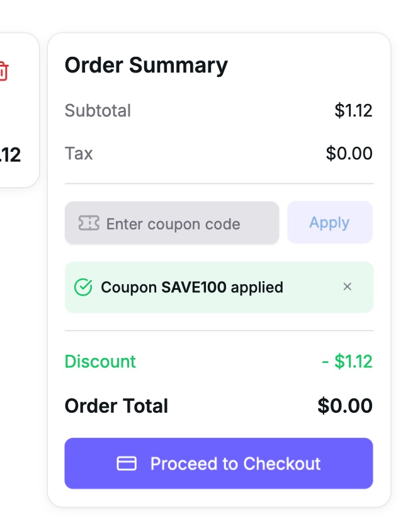The width and height of the screenshot is (420, 518).
Task: Select the green Discount label
Action: click(x=100, y=362)
